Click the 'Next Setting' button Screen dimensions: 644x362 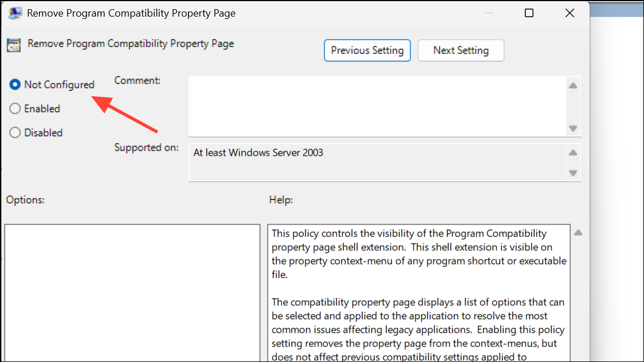(x=461, y=50)
